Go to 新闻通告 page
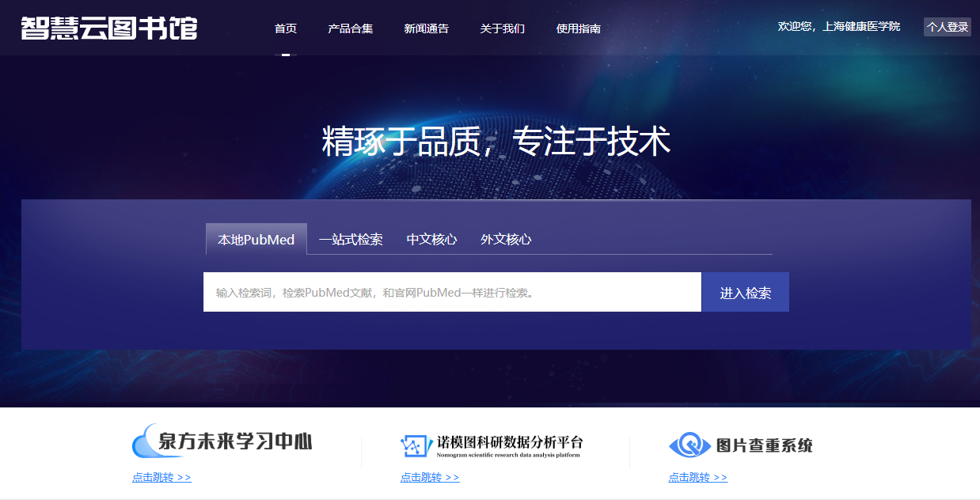The image size is (980, 500). click(x=426, y=28)
